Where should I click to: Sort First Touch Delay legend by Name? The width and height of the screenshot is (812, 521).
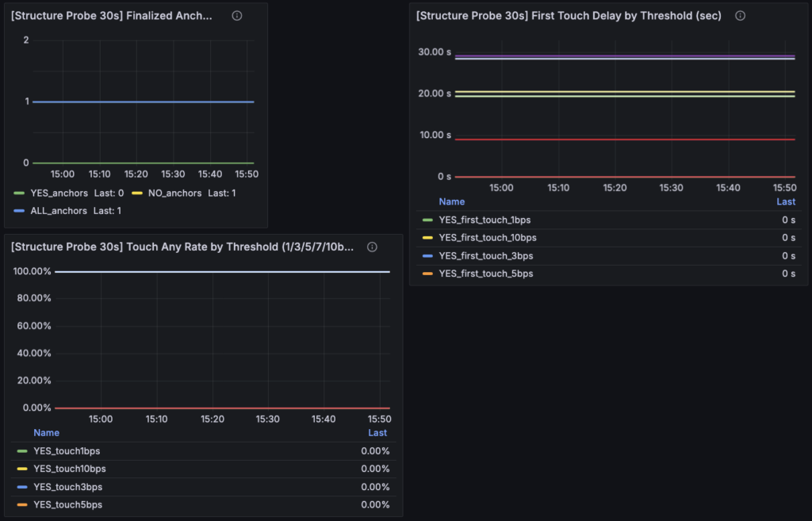452,201
